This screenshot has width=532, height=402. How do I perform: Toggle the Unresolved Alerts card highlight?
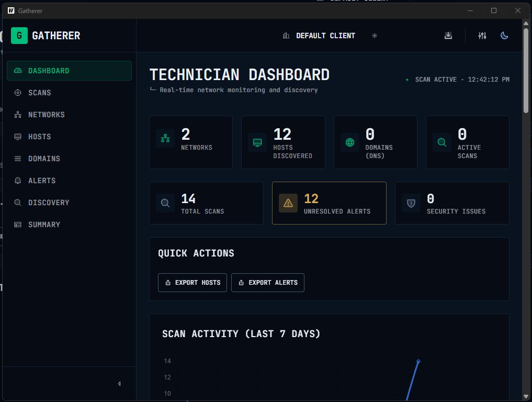(x=329, y=203)
